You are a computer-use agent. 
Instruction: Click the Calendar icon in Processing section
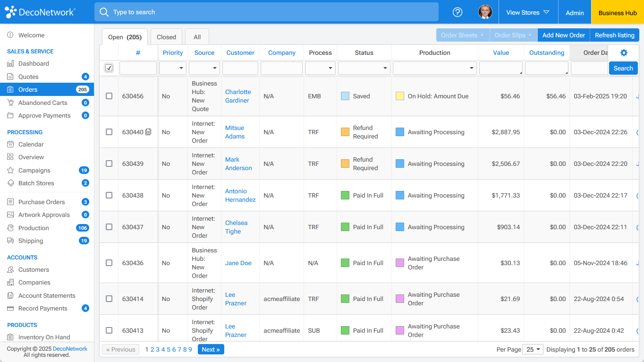coord(10,145)
